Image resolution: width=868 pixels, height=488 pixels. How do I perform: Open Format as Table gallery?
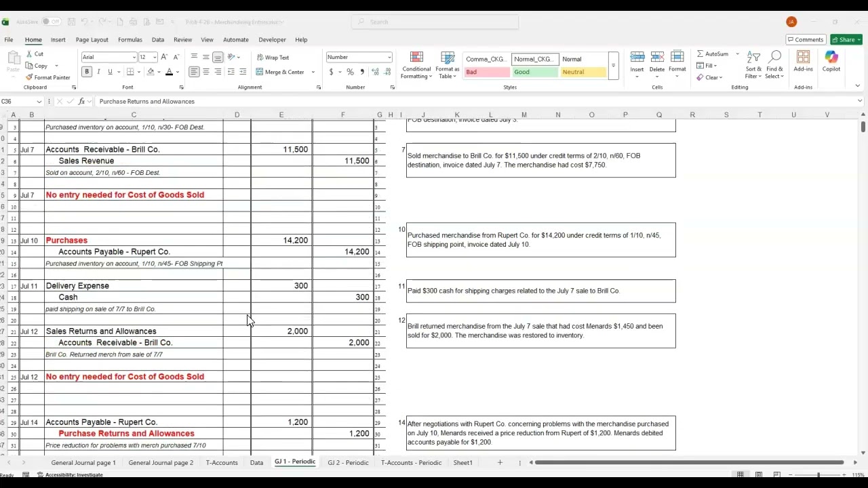coord(448,65)
